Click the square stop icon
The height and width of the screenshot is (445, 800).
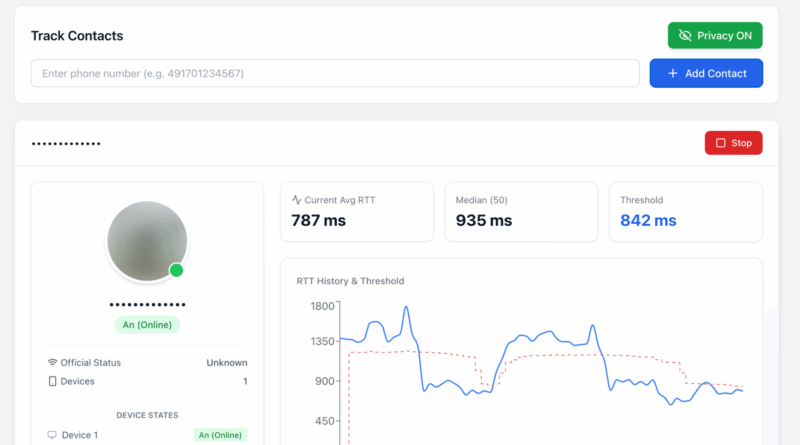point(720,143)
